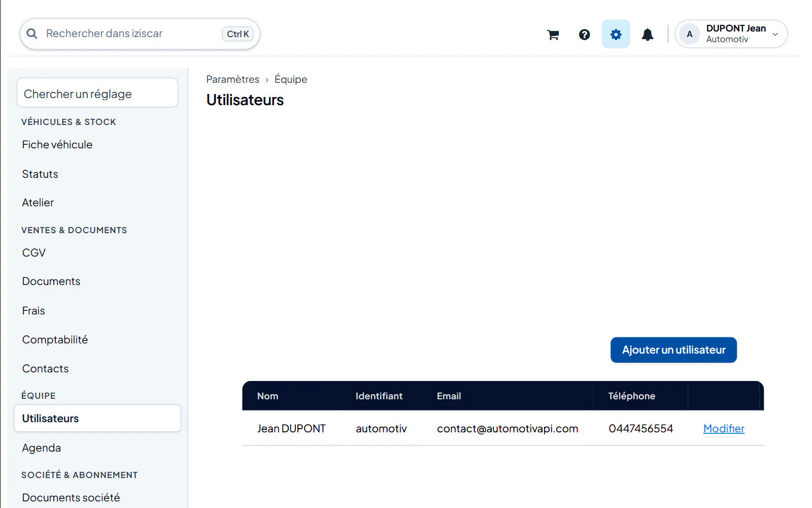Viewport: 812px width, 508px height.
Task: Open the notifications bell icon
Action: 648,35
